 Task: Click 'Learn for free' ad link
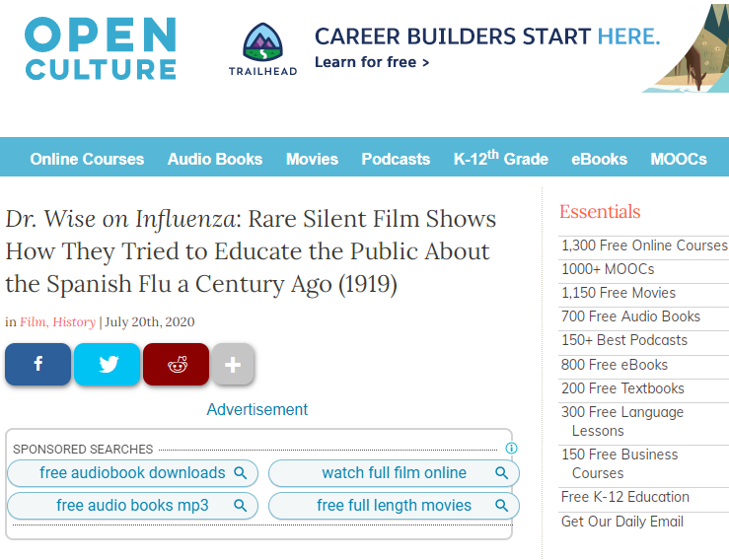[x=372, y=62]
